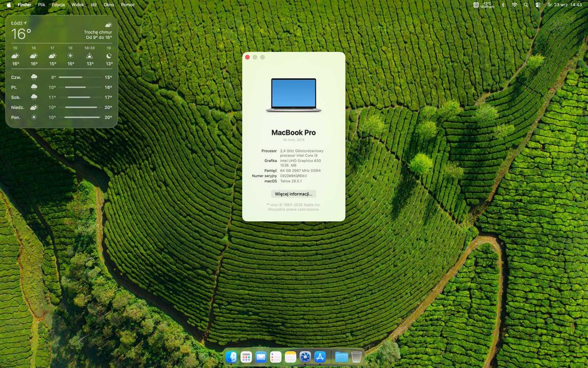Click the Sob. forecast row

(62, 97)
